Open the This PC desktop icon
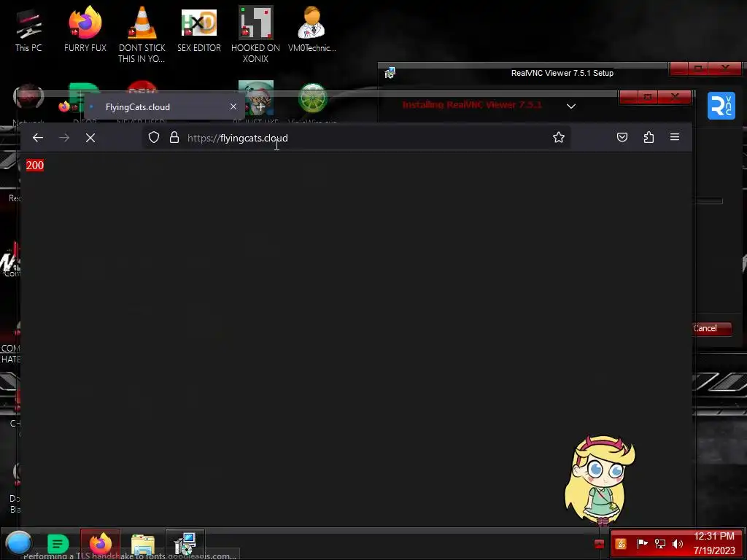This screenshot has width=747, height=560. click(x=28, y=30)
